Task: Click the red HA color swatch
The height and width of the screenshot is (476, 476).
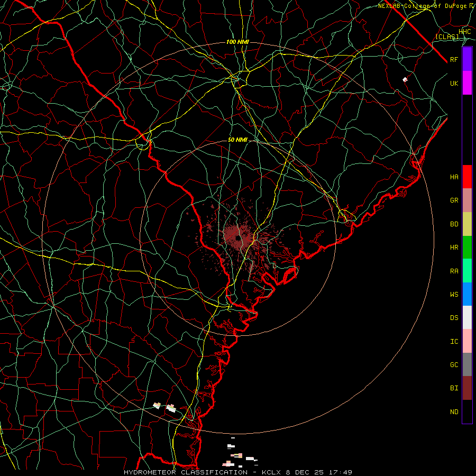Action: [467, 177]
